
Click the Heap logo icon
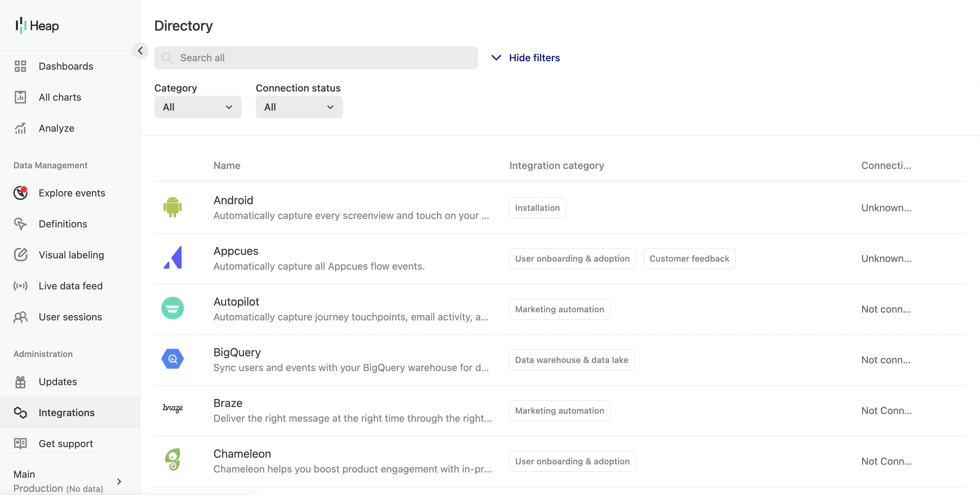point(20,25)
